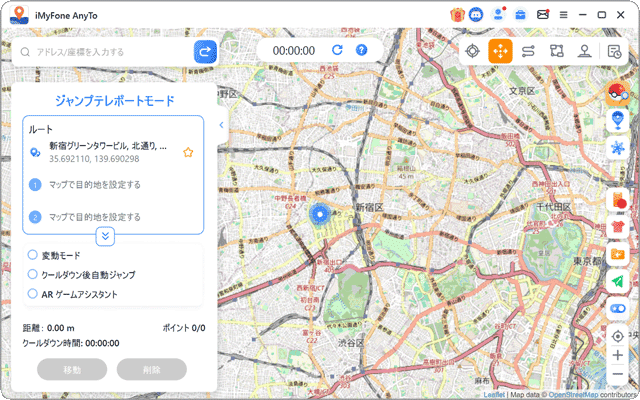640x400 pixels.
Task: Expand route list with double chevron
Action: [x=105, y=236]
